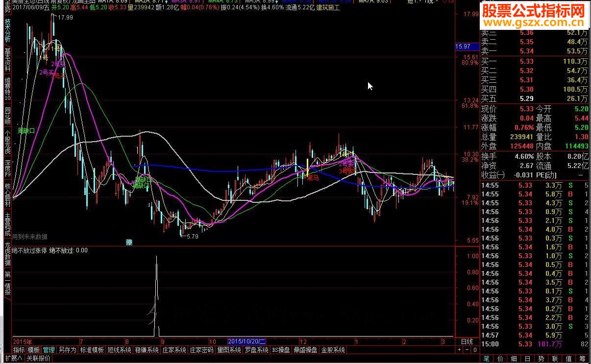Viewport: 591px width, 364px height.
Task: Click the 黑马 signal label on the chart
Action: (x=312, y=178)
